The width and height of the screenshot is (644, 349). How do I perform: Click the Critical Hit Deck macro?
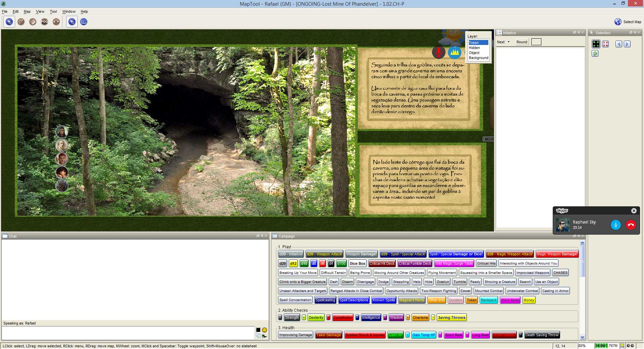tap(382, 263)
